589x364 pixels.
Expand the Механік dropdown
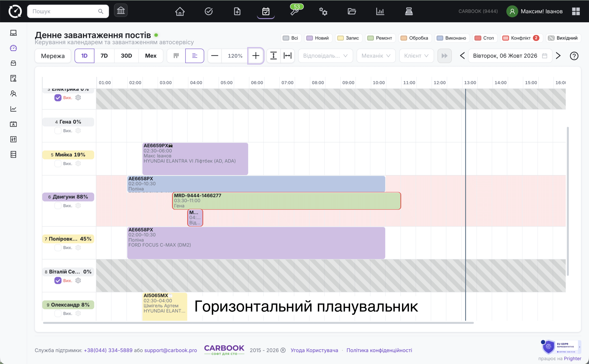click(376, 56)
